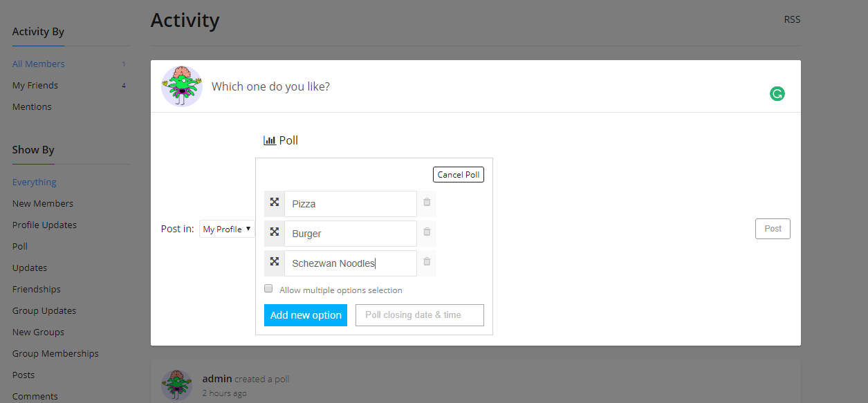Click the drag handle for Pizza option
The width and height of the screenshot is (868, 403).
click(275, 203)
